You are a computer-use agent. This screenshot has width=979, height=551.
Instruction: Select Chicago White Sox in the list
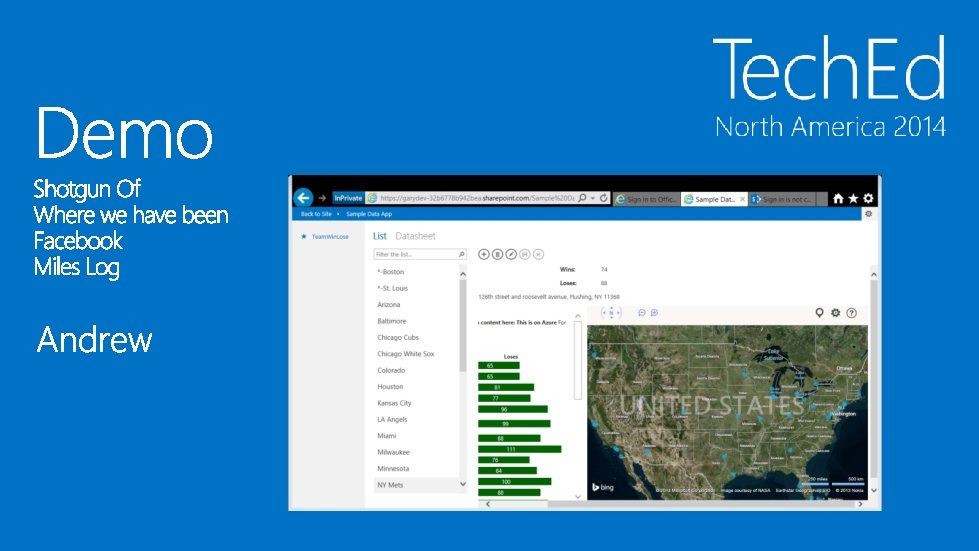pos(416,354)
